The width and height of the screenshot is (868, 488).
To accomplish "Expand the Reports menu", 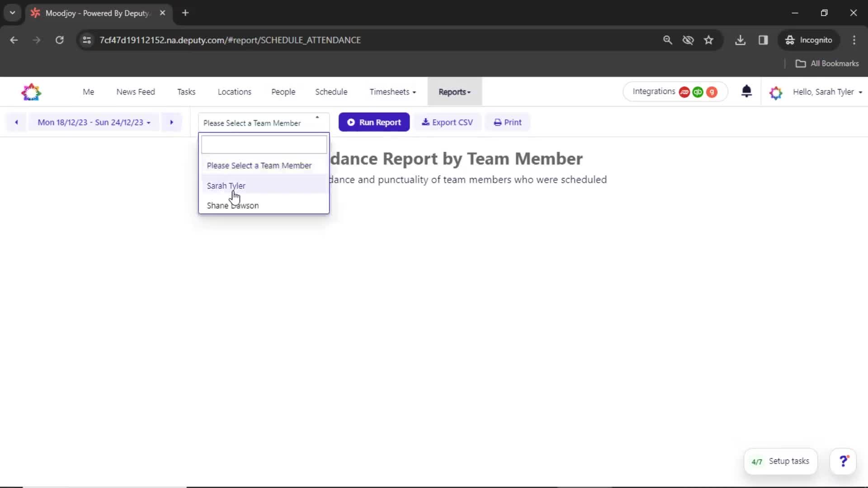I will tap(454, 92).
